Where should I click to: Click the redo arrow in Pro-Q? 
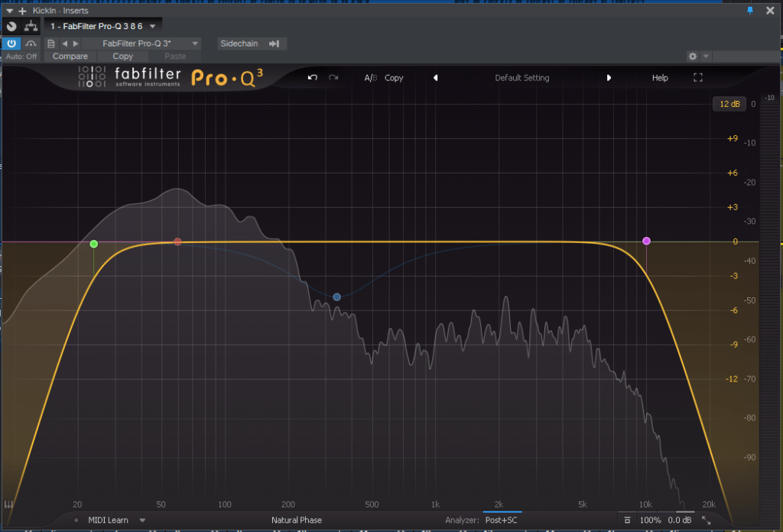333,78
